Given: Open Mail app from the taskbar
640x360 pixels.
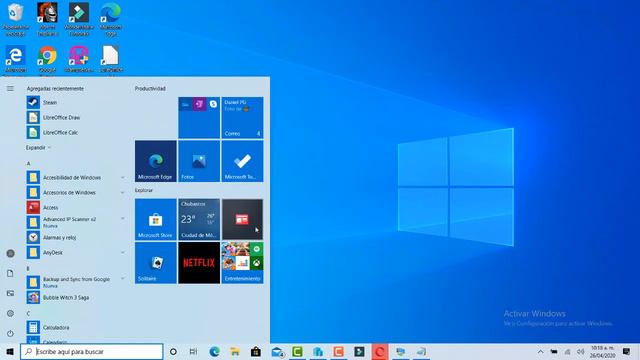Looking at the screenshot, I should [x=277, y=351].
